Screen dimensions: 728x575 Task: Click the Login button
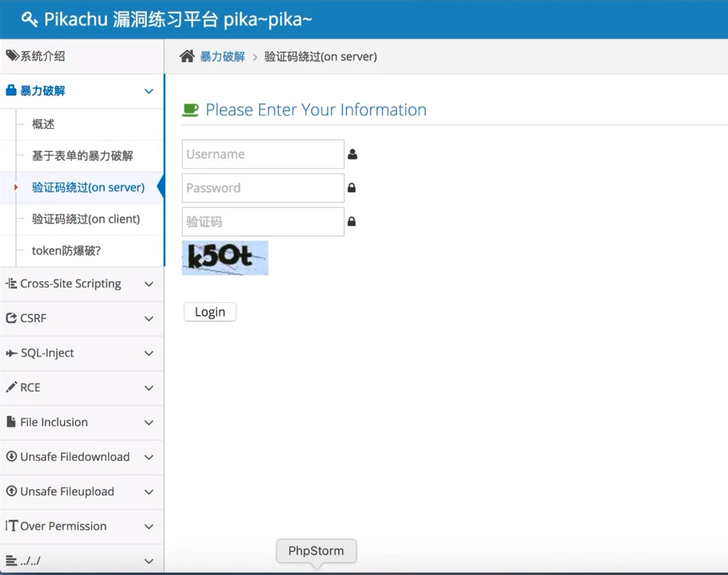click(210, 312)
